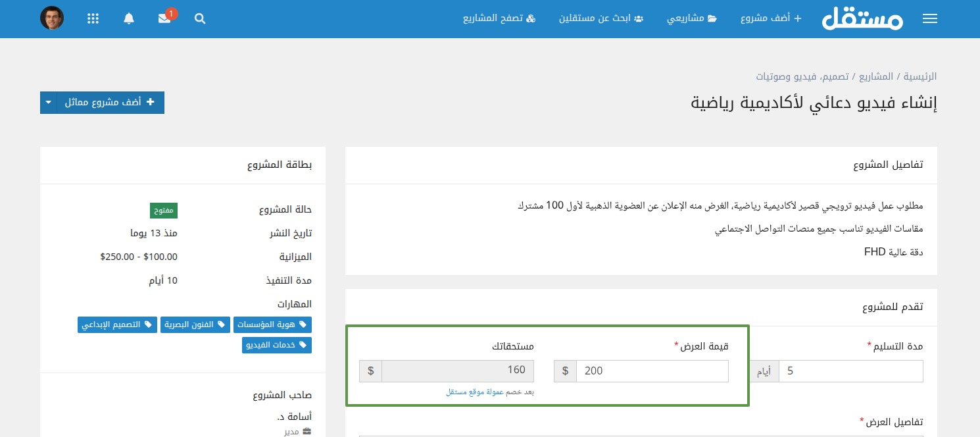Open the تصميم، فيديو وصوتيات breadcrumb
Viewport: 980px width, 437px height.
click(802, 76)
